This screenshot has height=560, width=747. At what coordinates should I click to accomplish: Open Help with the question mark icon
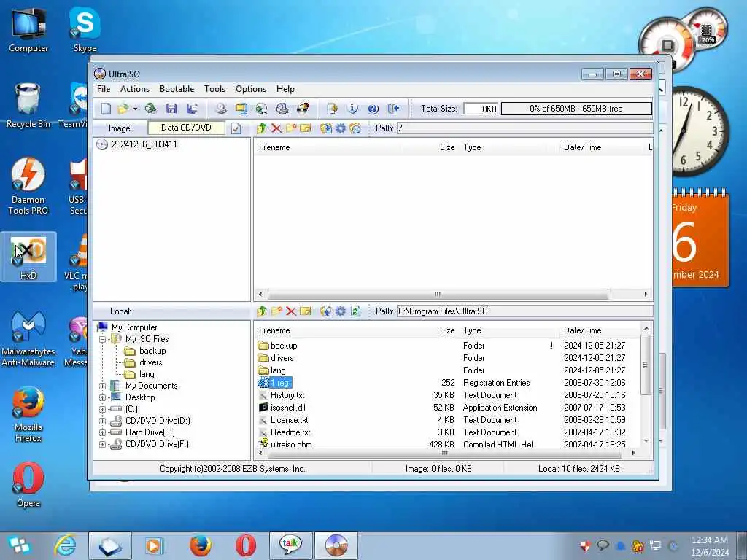click(x=373, y=109)
